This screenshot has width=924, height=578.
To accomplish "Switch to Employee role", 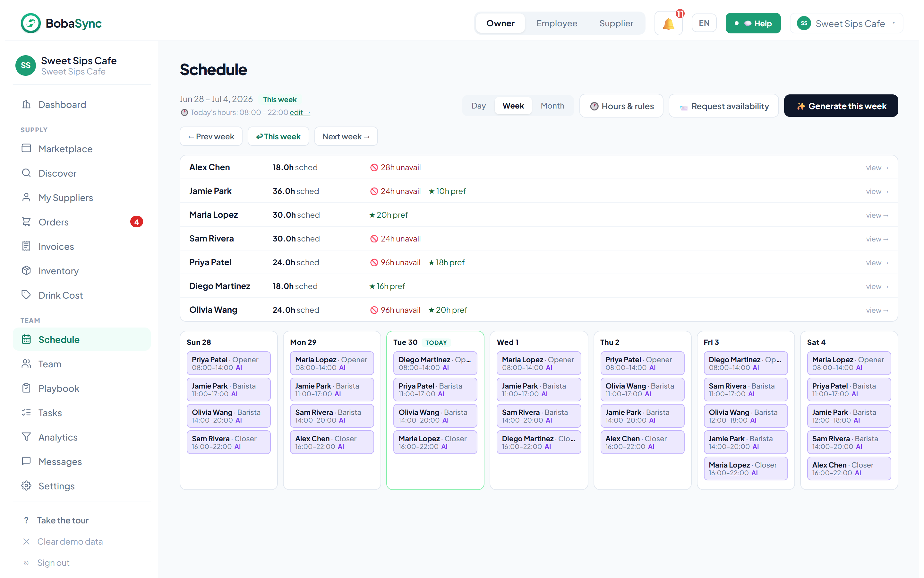I will (x=557, y=23).
